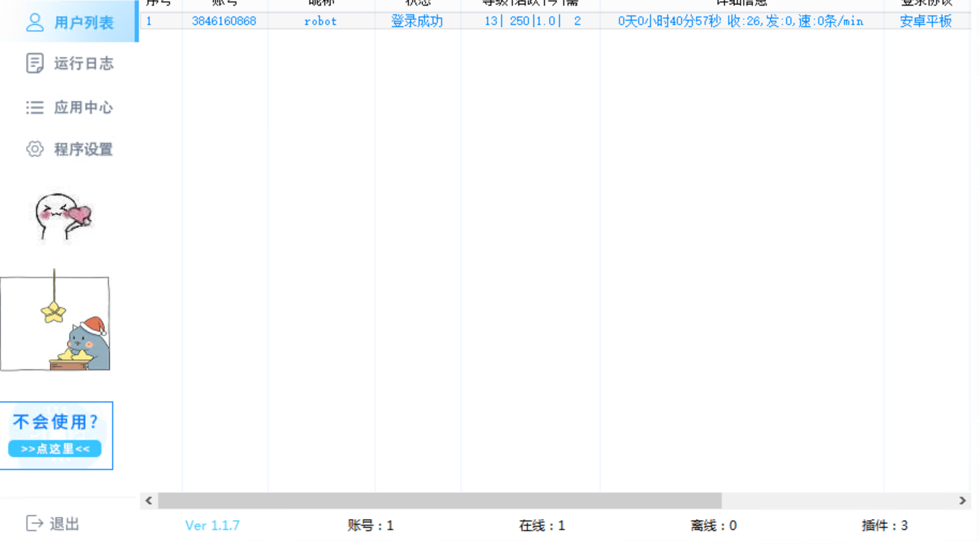The image size is (980, 544).
Task: Click the user list person icon
Action: click(x=35, y=22)
